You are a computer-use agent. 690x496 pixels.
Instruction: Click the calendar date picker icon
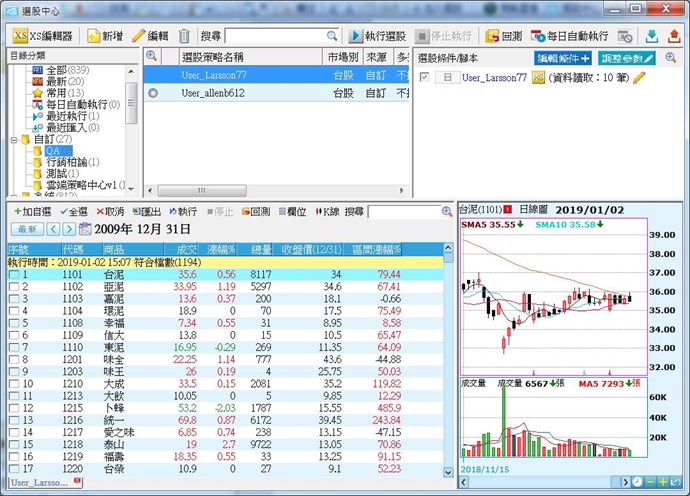click(84, 229)
